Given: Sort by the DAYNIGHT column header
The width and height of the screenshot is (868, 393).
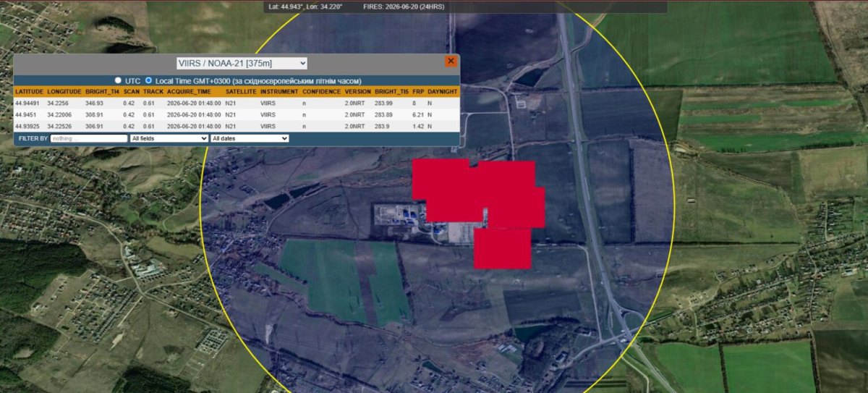Looking at the screenshot, I should tap(443, 92).
